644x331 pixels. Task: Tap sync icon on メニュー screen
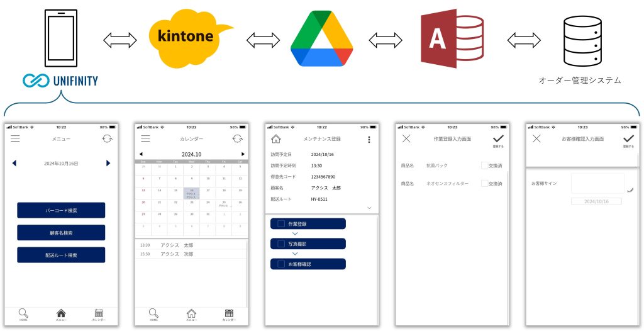pyautogui.click(x=107, y=138)
